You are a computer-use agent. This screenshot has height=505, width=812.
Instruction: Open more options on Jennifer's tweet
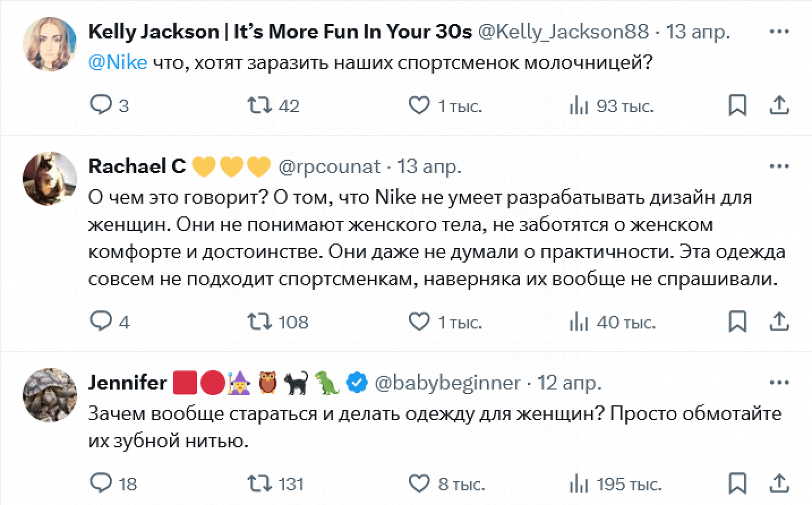[x=779, y=383]
